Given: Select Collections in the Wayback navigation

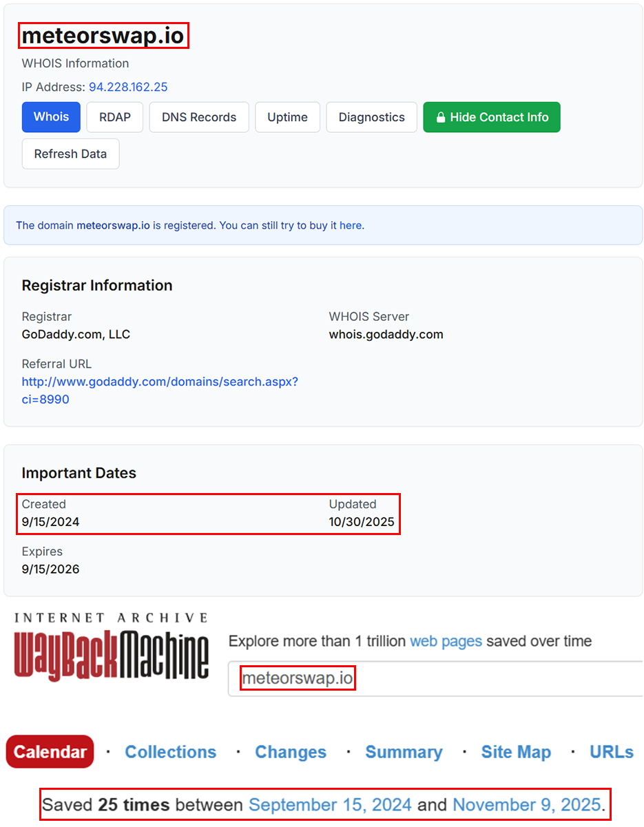Looking at the screenshot, I should click(x=170, y=751).
